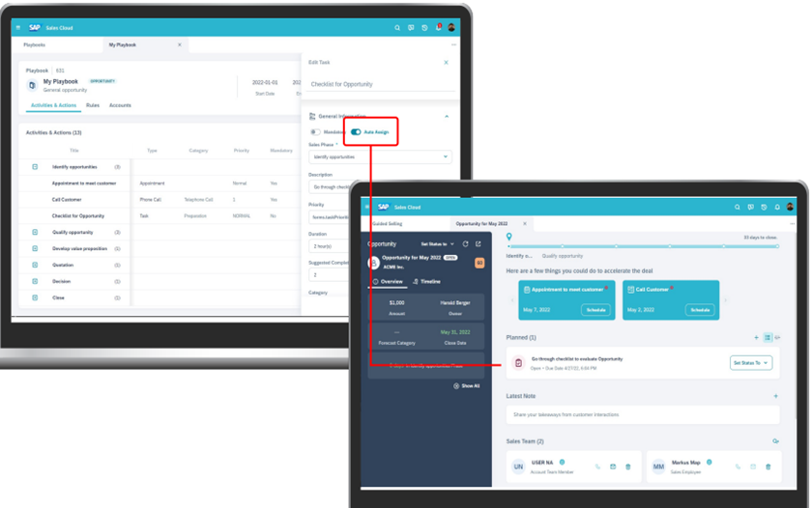The height and width of the screenshot is (508, 812).
Task: Click sales phase progress bar
Action: coord(643,246)
